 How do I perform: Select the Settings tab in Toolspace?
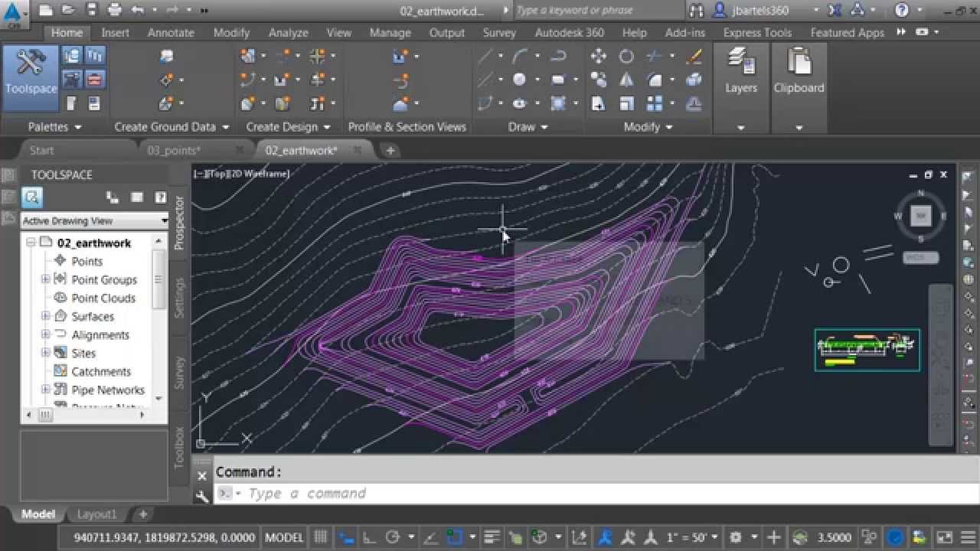pos(179,297)
